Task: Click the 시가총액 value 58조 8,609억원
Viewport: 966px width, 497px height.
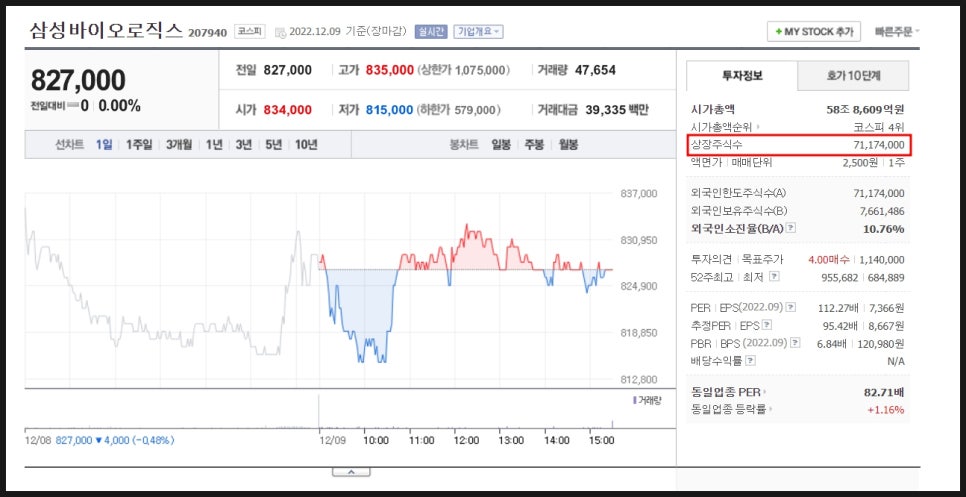Action: point(866,110)
